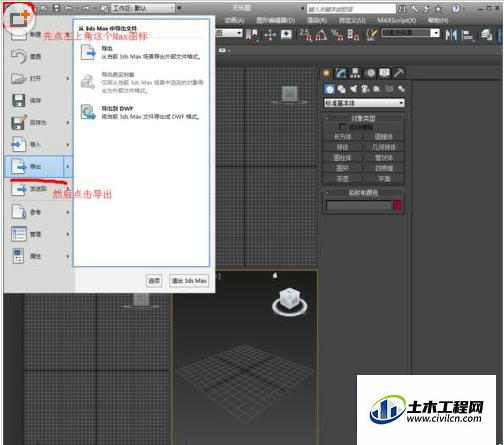Click the Align tool icon
Screen dimensions: 504x445
click(468, 35)
